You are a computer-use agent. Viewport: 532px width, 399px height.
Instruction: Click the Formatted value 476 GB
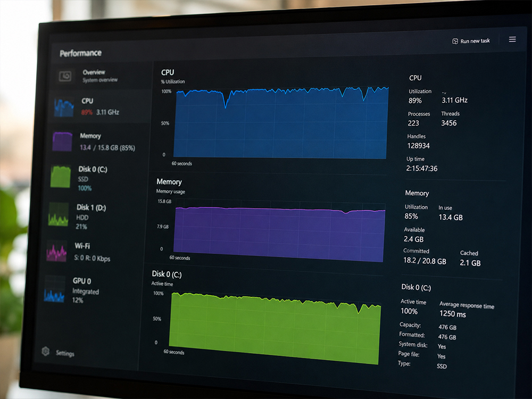click(x=447, y=337)
